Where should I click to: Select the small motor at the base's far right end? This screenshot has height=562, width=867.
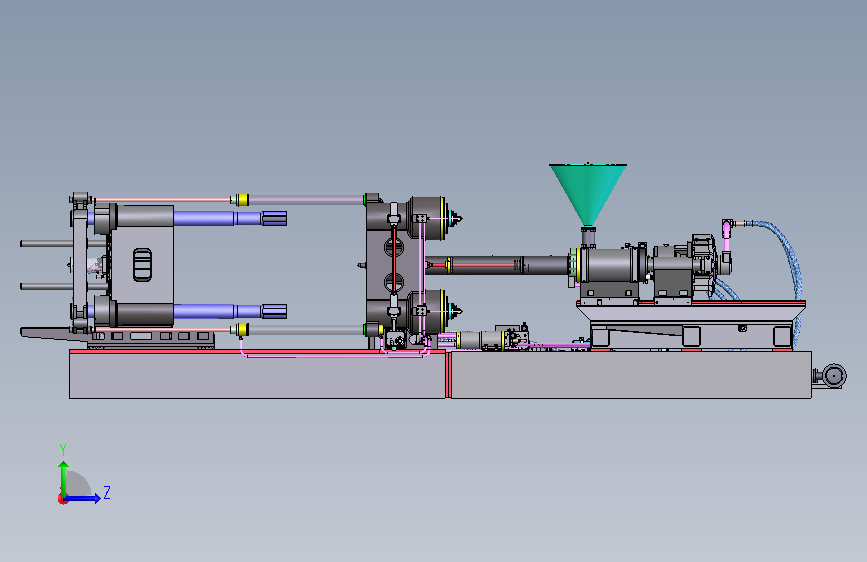click(831, 376)
